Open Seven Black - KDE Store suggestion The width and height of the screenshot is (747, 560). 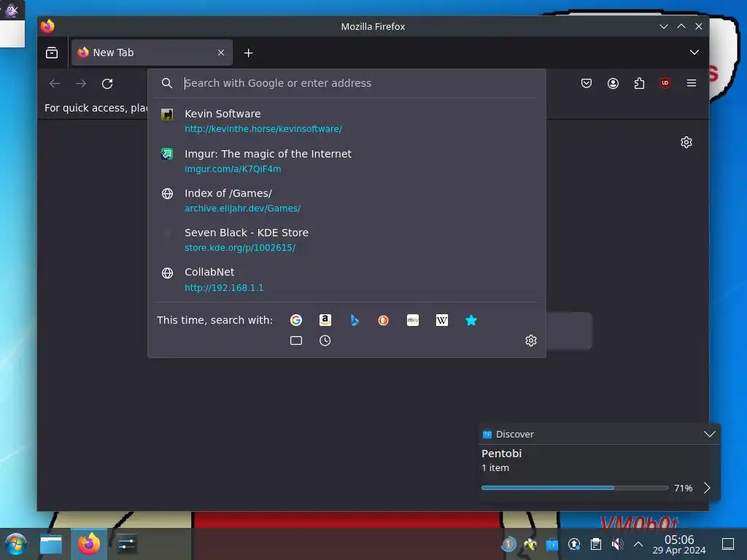click(347, 240)
